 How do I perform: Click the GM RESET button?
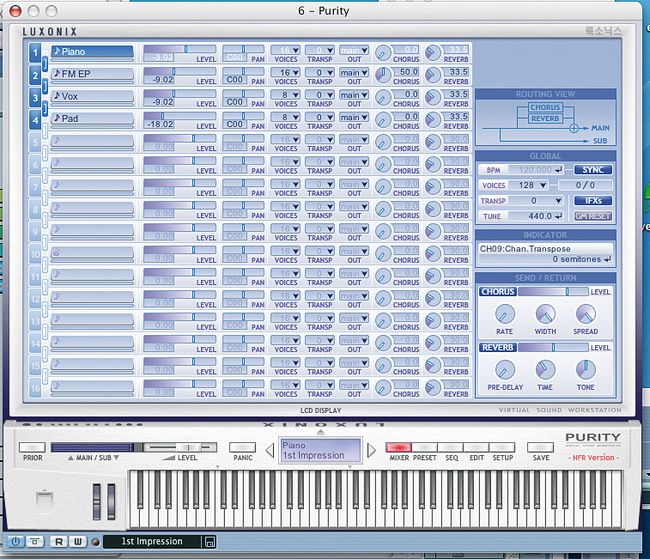pyautogui.click(x=593, y=216)
